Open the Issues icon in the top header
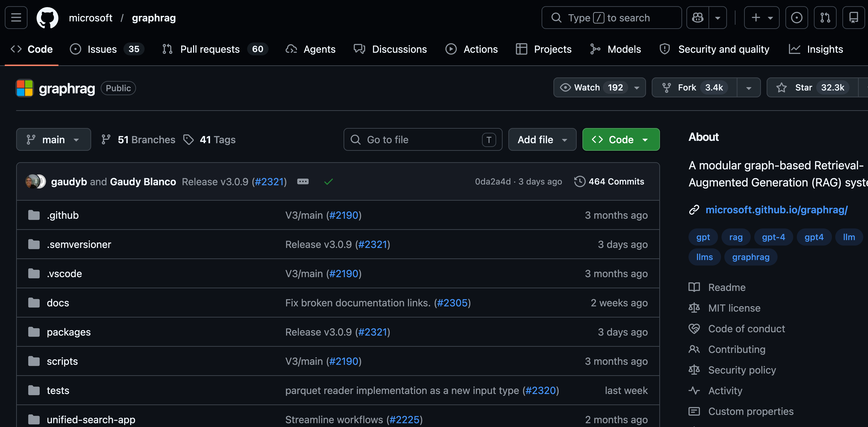This screenshot has height=427, width=868. coord(797,18)
